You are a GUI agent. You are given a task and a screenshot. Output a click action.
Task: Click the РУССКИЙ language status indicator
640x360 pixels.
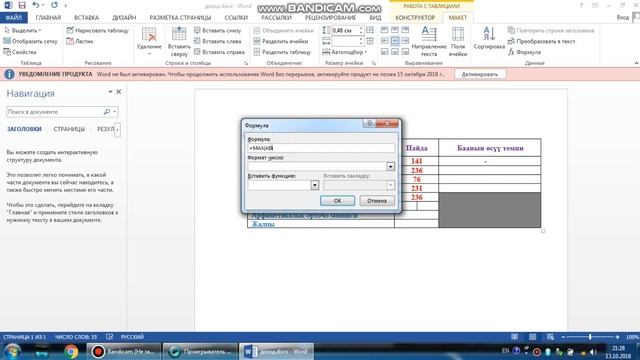[132, 337]
